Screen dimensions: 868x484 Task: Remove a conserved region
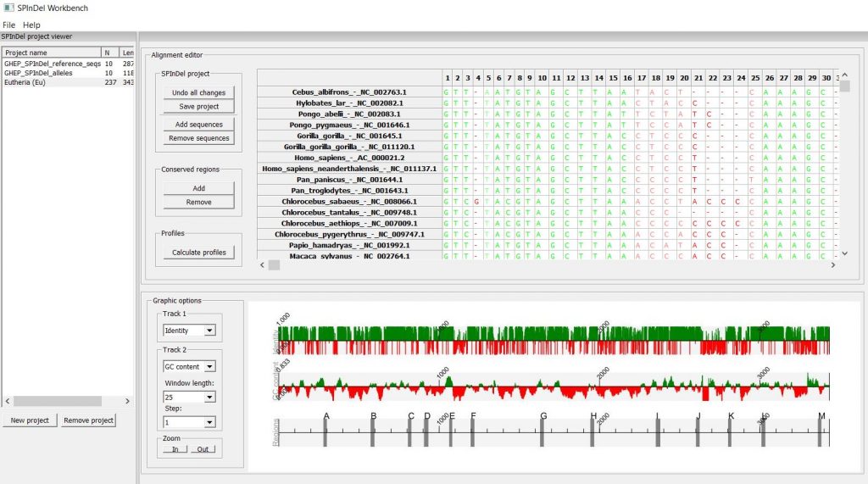tap(198, 202)
